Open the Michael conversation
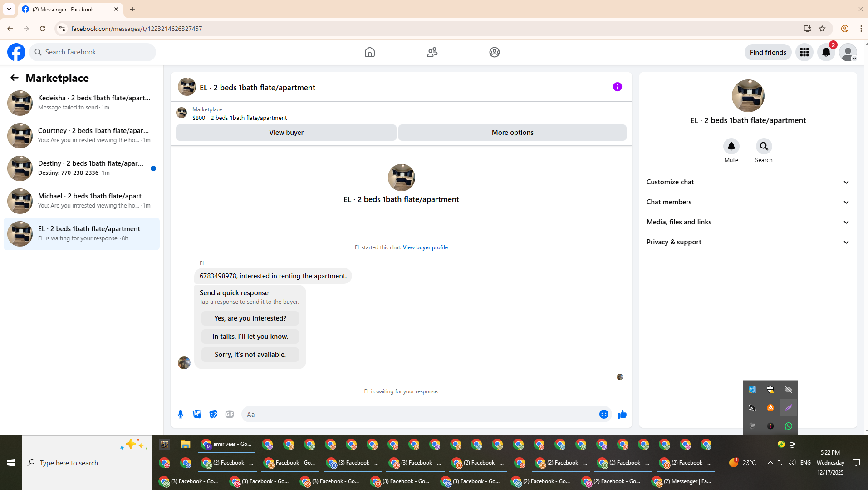 pos(82,201)
